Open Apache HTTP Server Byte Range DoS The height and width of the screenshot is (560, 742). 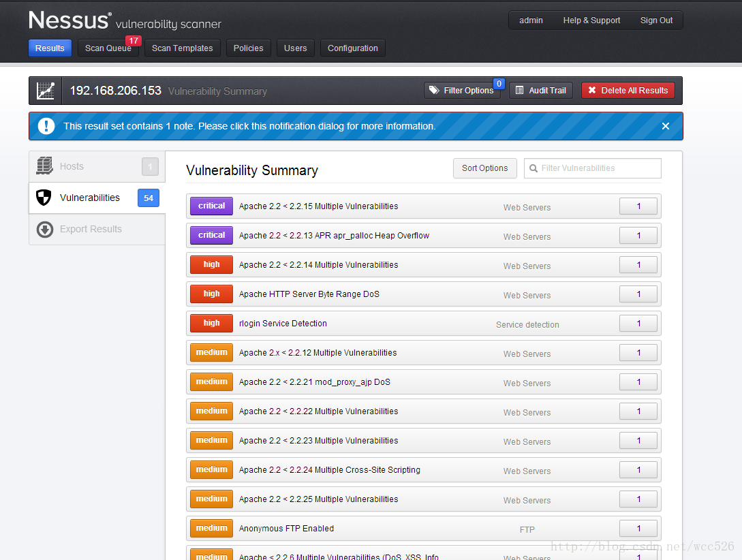(x=424, y=294)
